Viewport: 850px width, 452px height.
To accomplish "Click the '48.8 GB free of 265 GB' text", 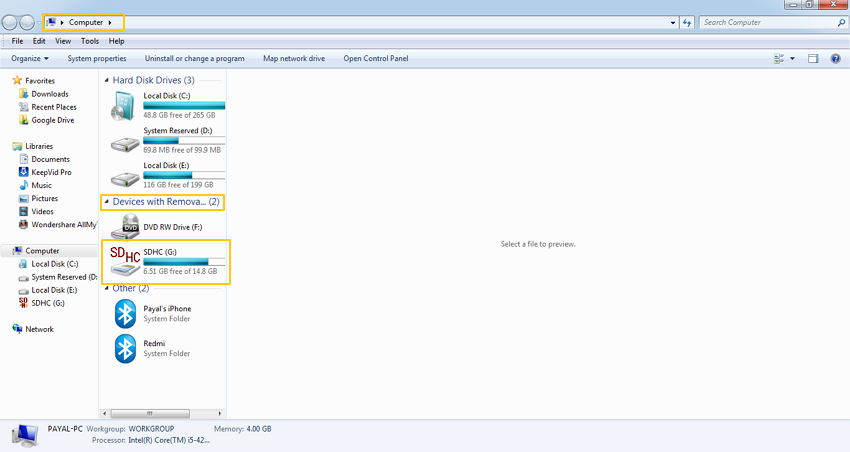I will click(179, 115).
